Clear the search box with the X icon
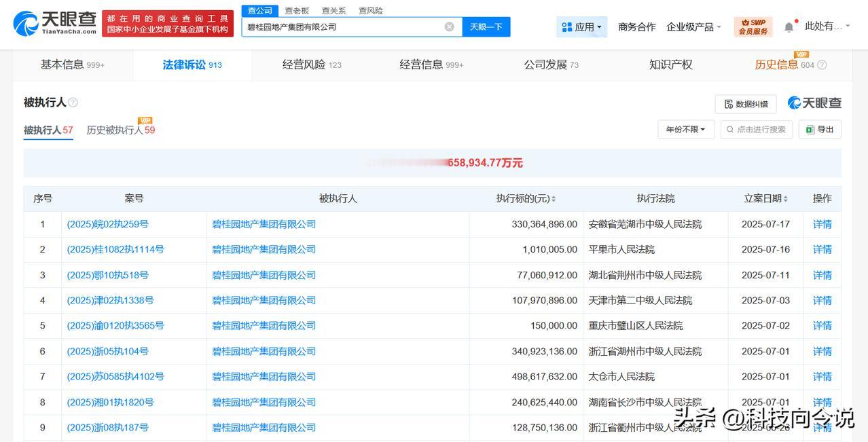 click(x=449, y=26)
